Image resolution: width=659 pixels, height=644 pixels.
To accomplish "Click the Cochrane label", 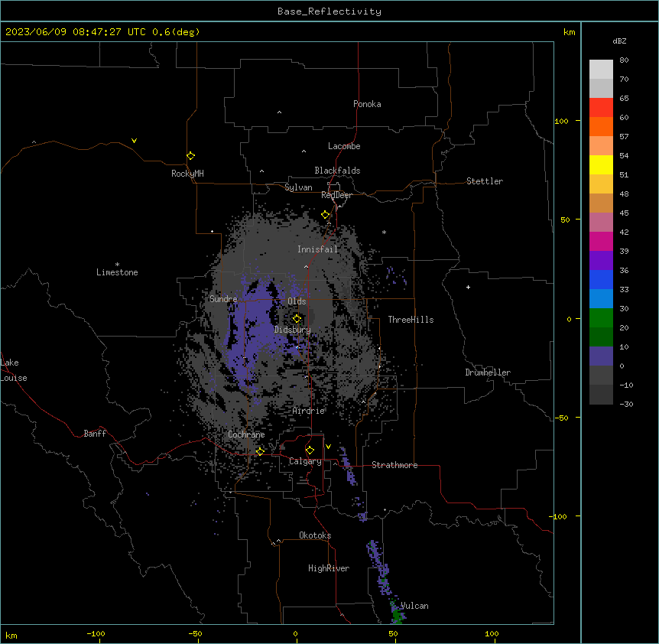I will 246,434.
